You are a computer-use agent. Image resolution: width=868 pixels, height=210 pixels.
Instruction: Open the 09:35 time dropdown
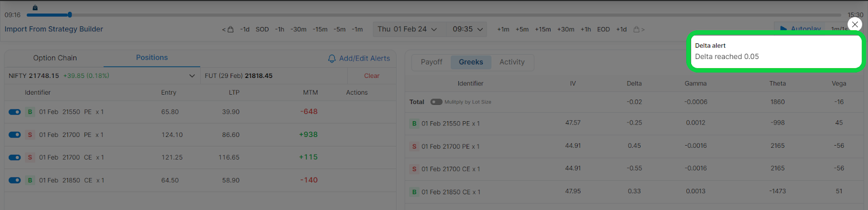467,29
